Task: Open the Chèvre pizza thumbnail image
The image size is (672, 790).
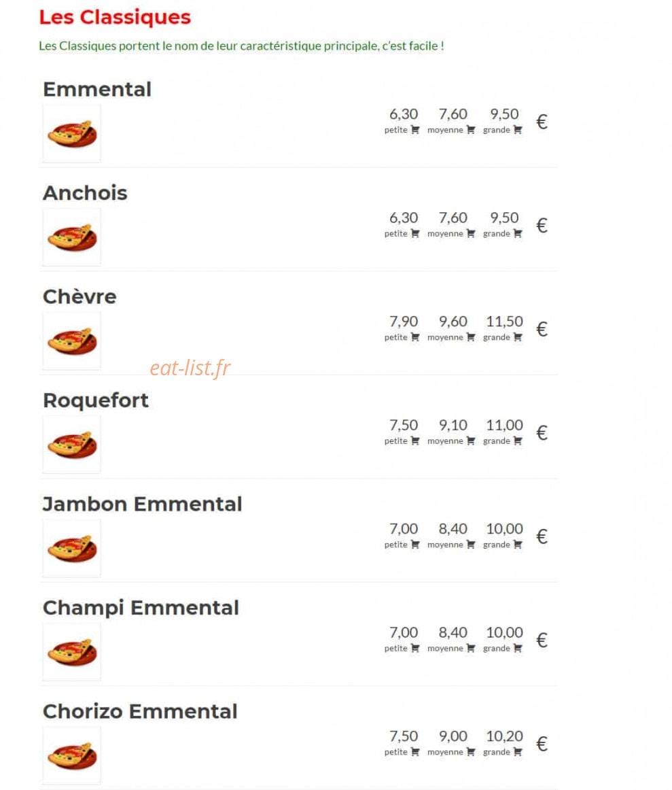Action: [x=71, y=341]
